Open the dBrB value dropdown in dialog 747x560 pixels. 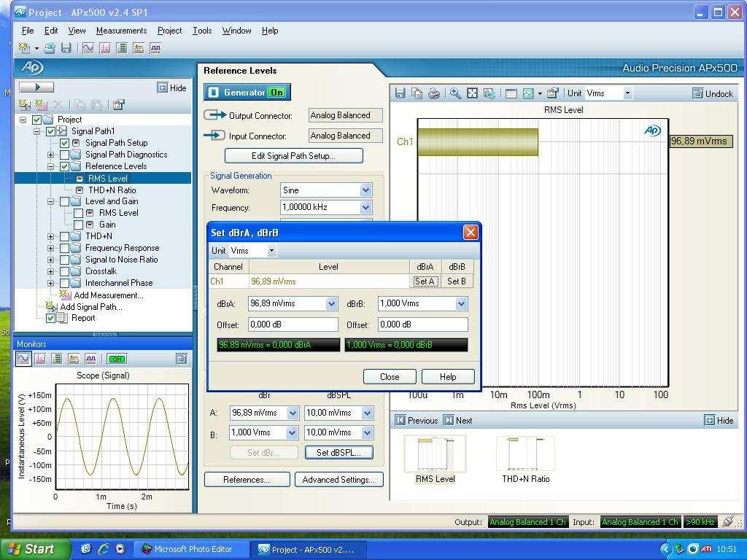point(461,303)
